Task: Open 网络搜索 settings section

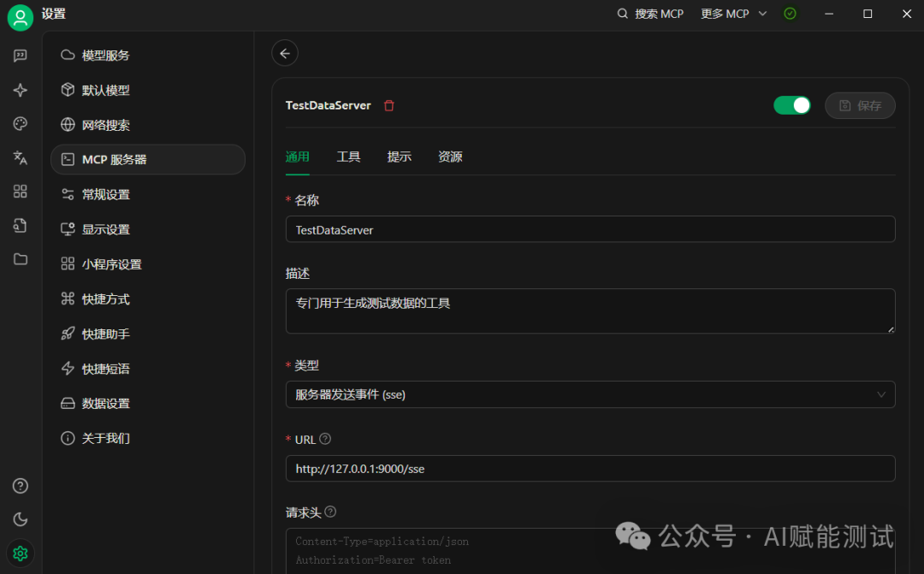Action: tap(106, 125)
